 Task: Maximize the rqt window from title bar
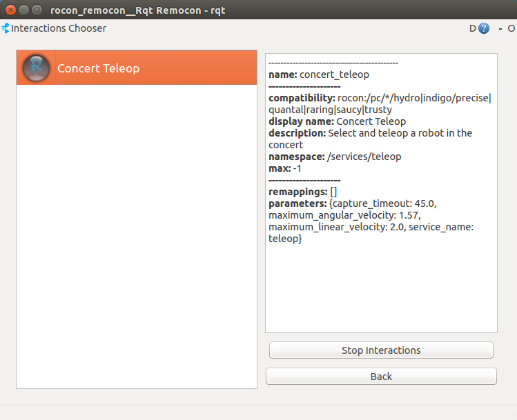pyautogui.click(x=37, y=10)
